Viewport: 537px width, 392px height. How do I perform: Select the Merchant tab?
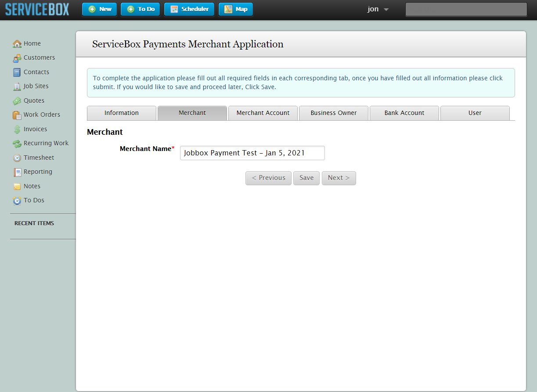tap(192, 113)
